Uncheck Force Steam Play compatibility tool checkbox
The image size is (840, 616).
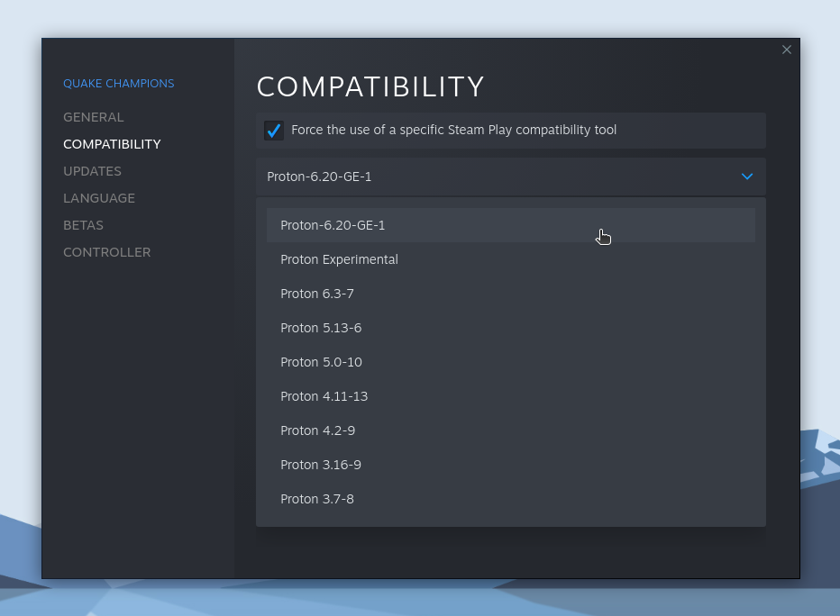pyautogui.click(x=274, y=131)
